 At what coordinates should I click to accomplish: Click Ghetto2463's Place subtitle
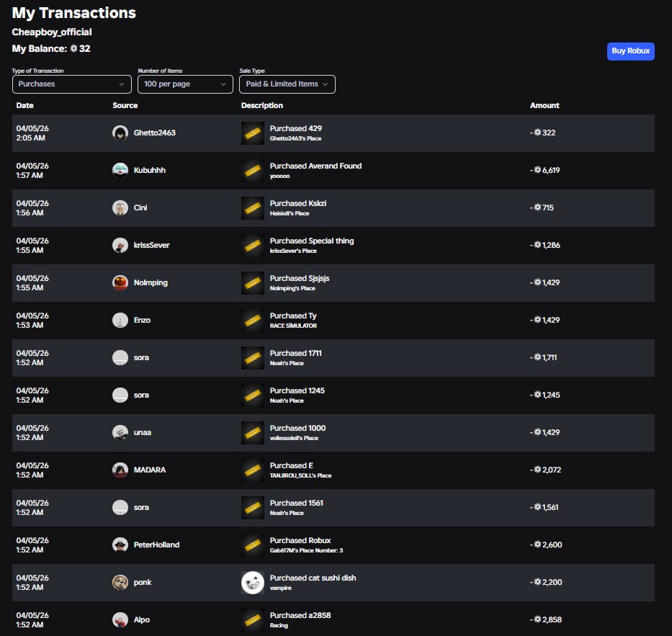(x=295, y=138)
